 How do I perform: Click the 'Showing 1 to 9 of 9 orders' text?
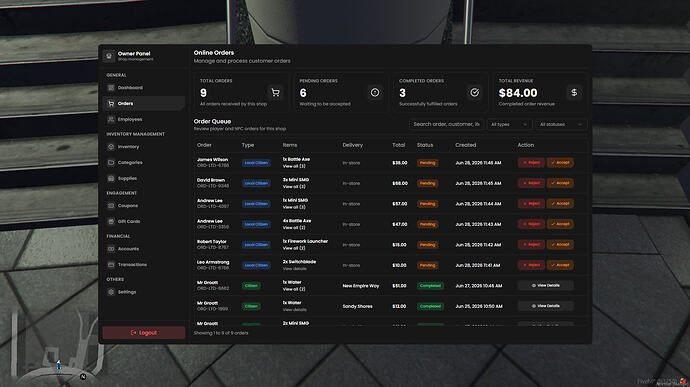(221, 333)
